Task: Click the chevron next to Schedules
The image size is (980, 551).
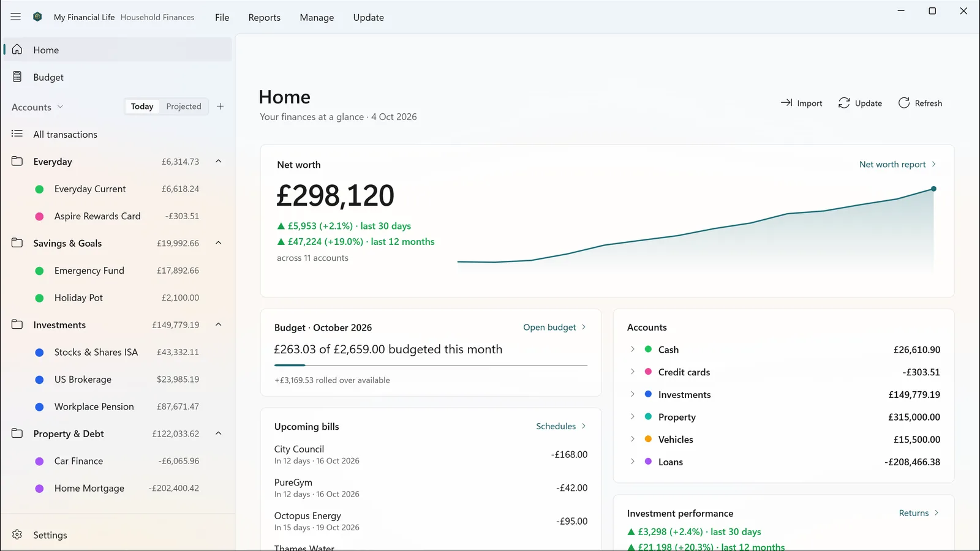Action: pyautogui.click(x=584, y=426)
